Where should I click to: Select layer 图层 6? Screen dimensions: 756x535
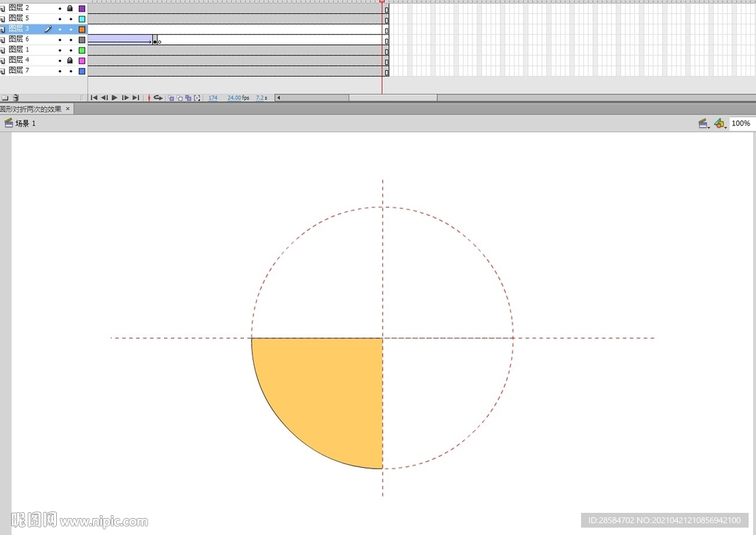tap(18, 38)
